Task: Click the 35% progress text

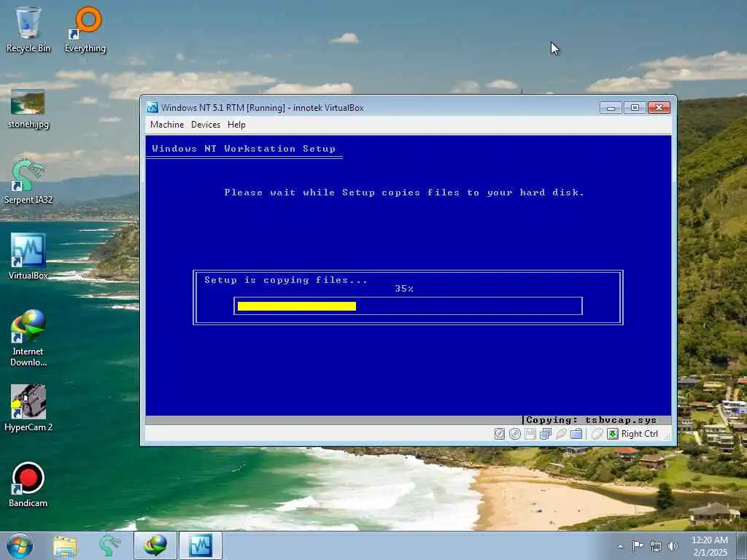Action: coord(404,289)
